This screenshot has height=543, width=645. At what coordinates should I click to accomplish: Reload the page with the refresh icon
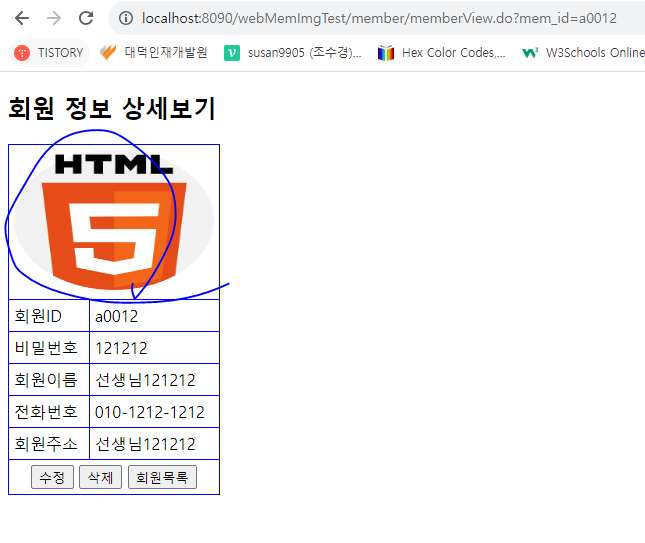point(86,18)
